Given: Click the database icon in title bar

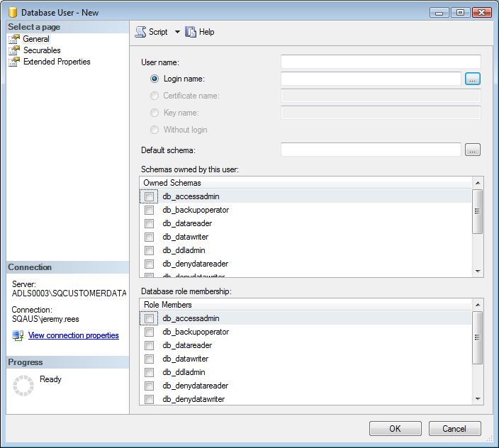Looking at the screenshot, I should 11,12.
